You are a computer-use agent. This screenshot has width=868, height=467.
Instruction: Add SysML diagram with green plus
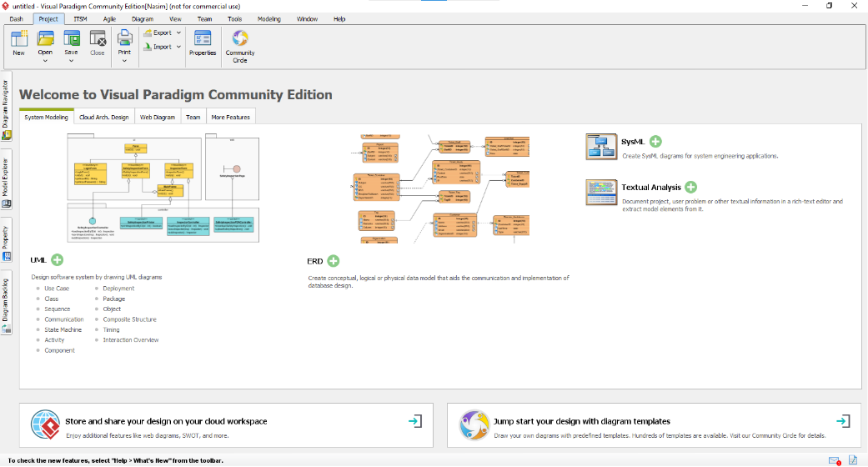pos(655,141)
